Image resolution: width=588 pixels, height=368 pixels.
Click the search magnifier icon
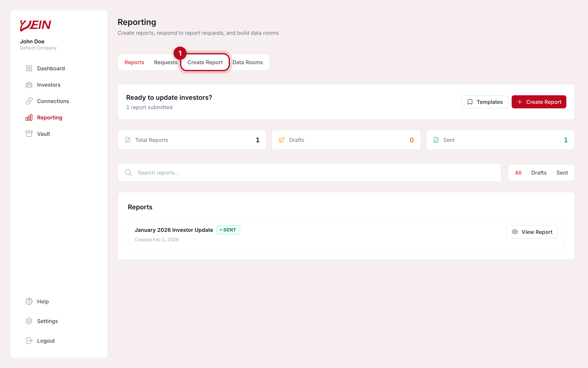[128, 173]
